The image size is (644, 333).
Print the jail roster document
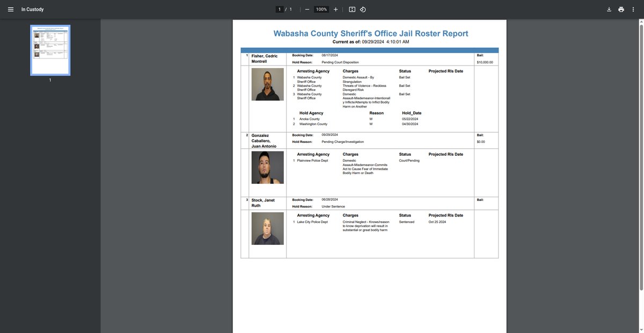621,9
